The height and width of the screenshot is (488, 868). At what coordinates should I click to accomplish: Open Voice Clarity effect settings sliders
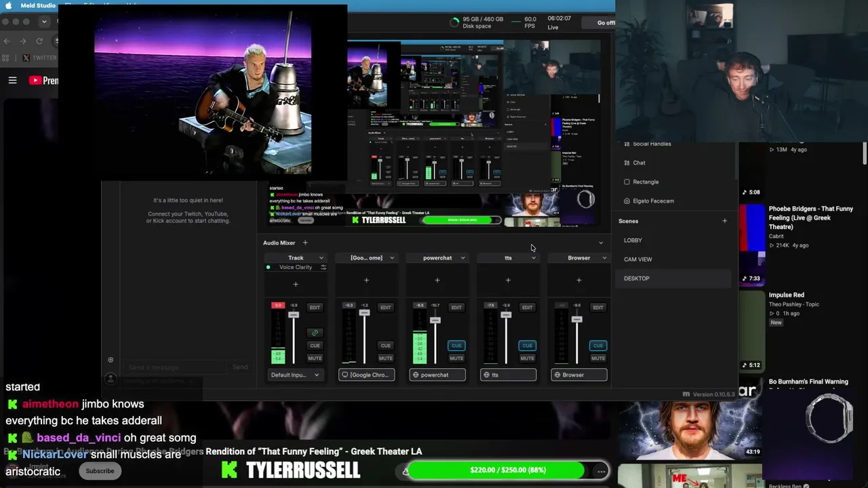[x=323, y=267]
